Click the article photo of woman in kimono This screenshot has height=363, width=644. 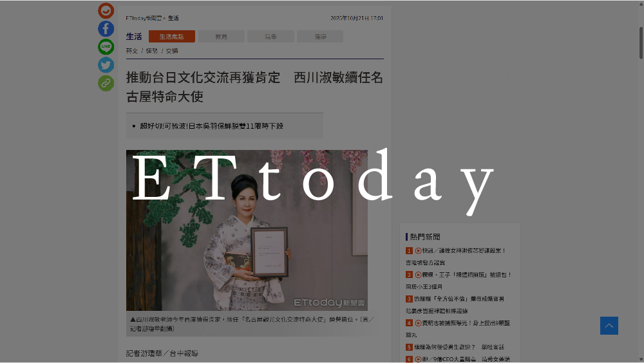point(247,230)
